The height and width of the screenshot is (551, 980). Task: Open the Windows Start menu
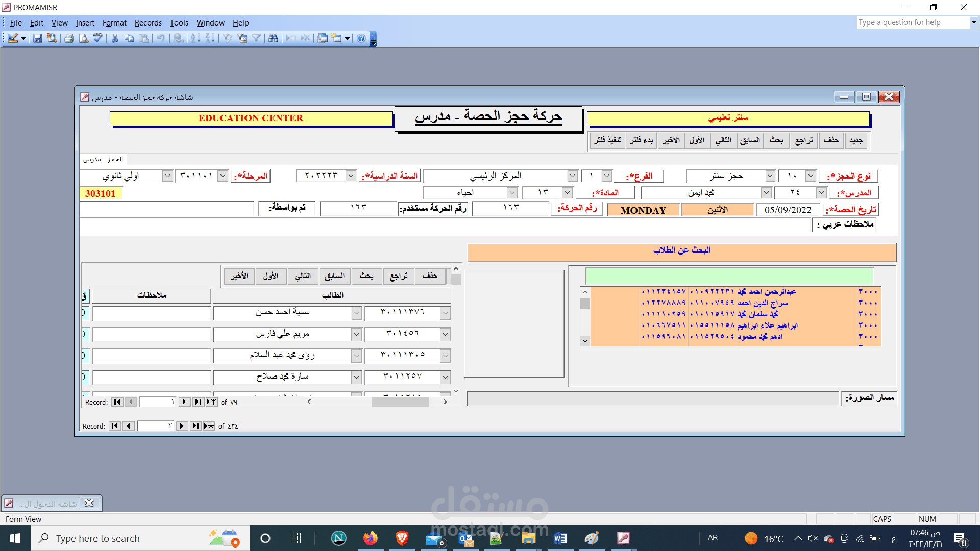point(15,538)
